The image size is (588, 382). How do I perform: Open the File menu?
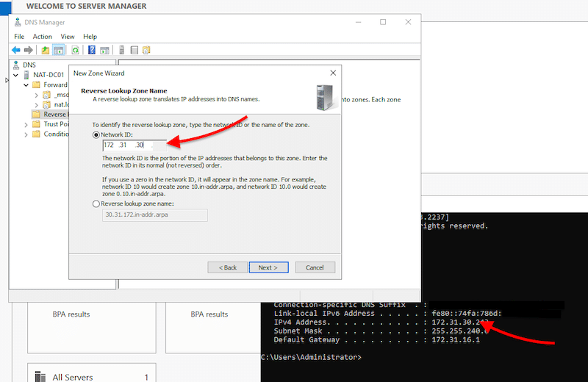click(x=19, y=36)
